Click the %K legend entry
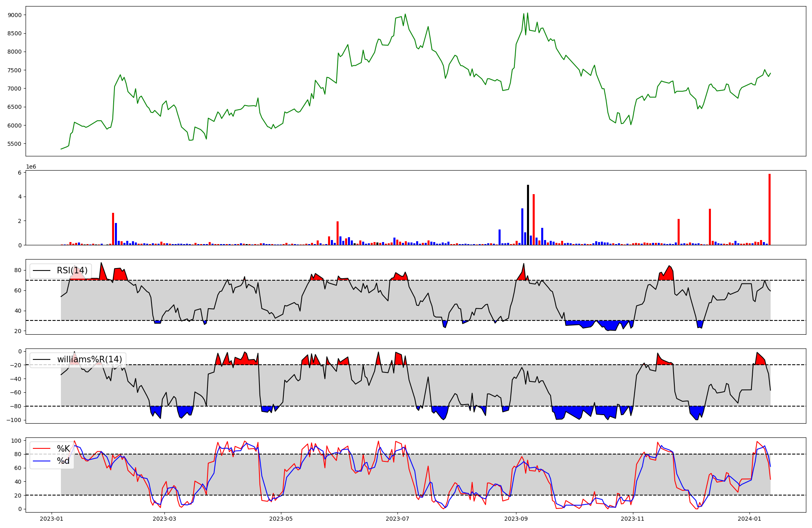Viewport: 812px width, 528px height. (x=63, y=449)
